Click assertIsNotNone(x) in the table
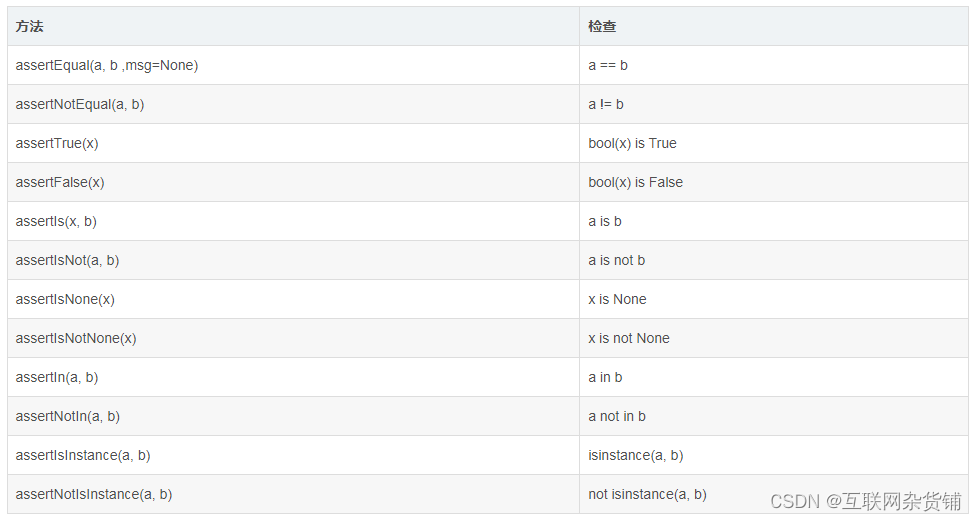Image resolution: width=977 pixels, height=521 pixels. (76, 338)
